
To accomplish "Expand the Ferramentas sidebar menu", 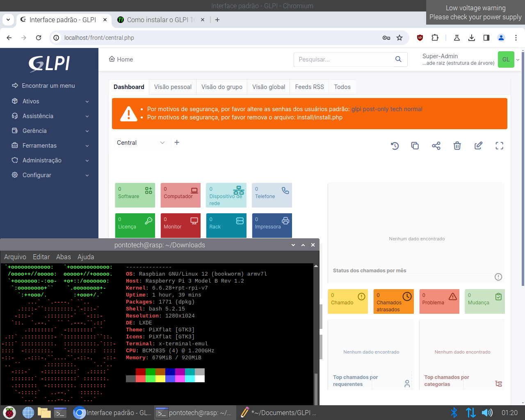I will [x=50, y=146].
